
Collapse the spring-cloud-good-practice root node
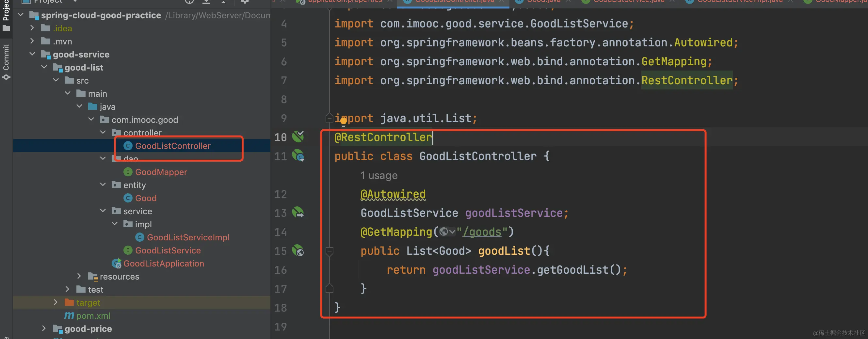[21, 15]
